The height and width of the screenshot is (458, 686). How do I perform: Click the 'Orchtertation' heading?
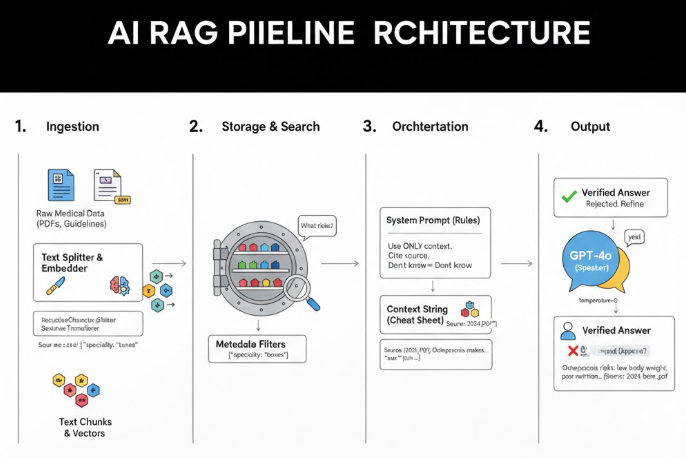click(x=430, y=127)
